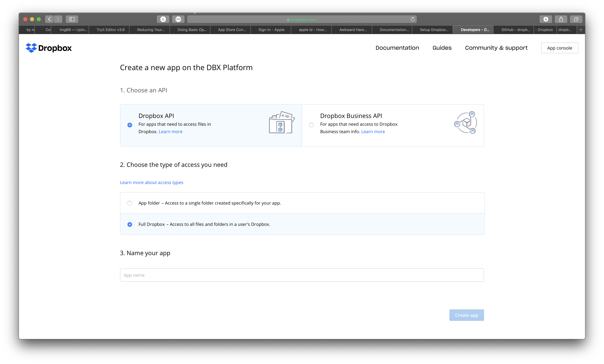Switch to Sign In - Apple tab
Screen dimensions: 604x364
click(x=271, y=30)
